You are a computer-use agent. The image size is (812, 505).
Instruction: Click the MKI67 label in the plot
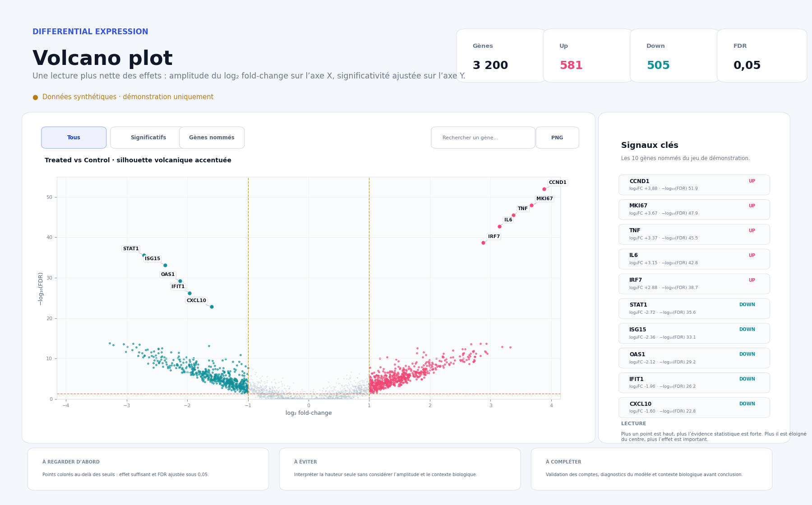point(544,199)
